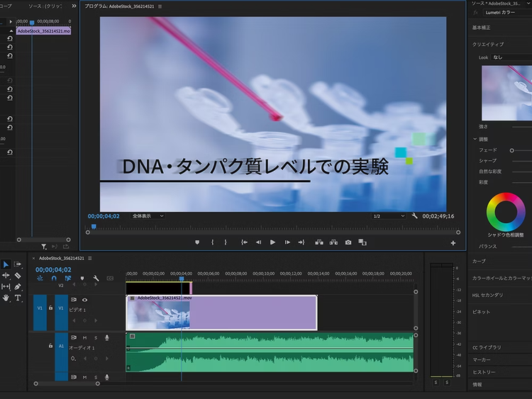Viewport: 532px width, 399px height.
Task: Toggle the Lumetri fx bypass button
Action: (475, 13)
